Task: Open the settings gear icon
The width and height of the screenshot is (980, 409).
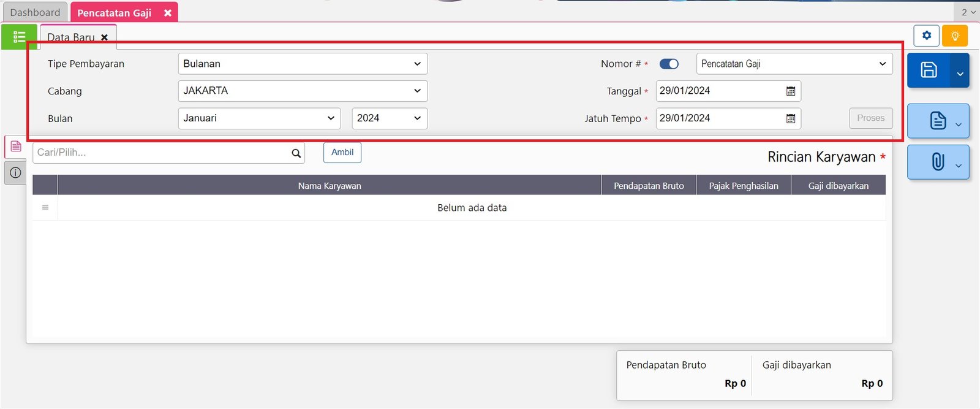Action: tap(926, 36)
